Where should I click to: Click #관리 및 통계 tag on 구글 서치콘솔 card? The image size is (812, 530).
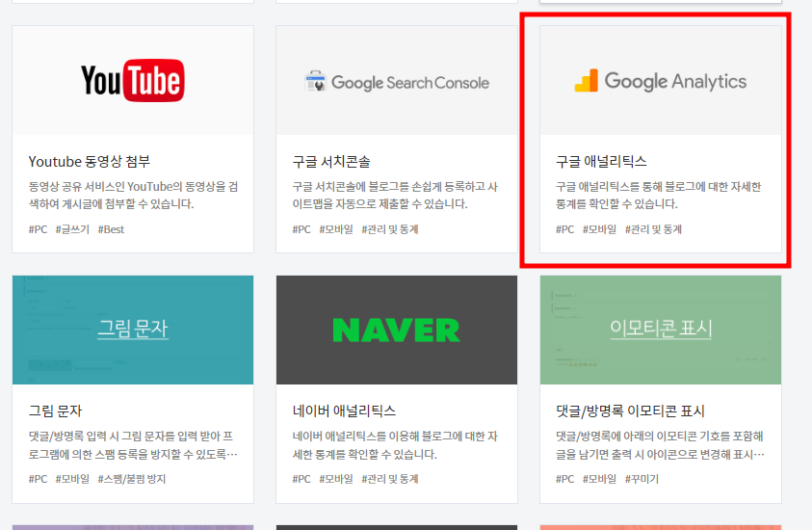click(x=390, y=229)
